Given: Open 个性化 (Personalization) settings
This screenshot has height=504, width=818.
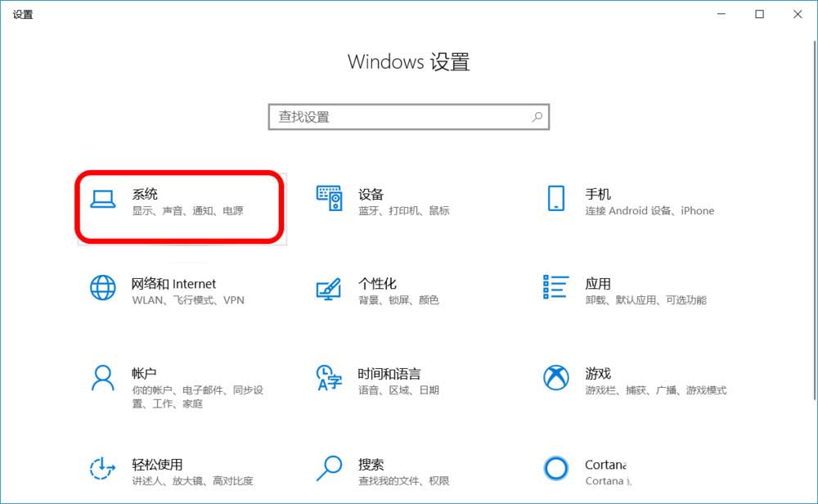Looking at the screenshot, I should point(376,290).
